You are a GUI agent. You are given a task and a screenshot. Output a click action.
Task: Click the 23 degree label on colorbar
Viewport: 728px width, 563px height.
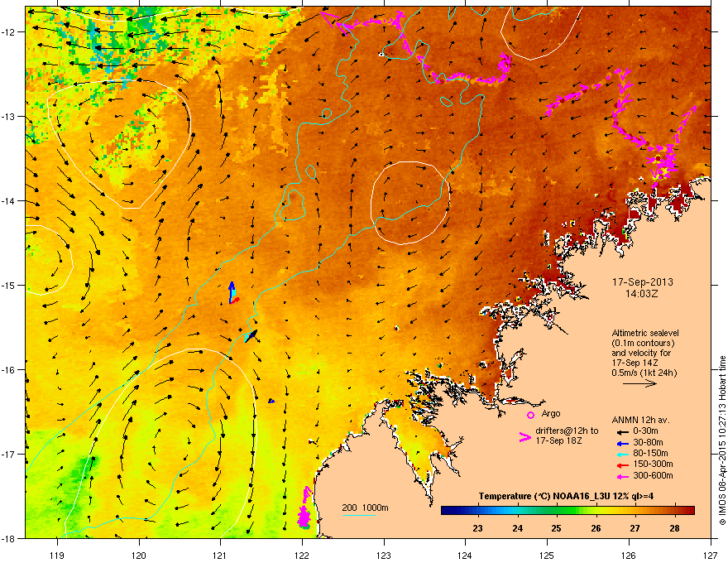477,528
